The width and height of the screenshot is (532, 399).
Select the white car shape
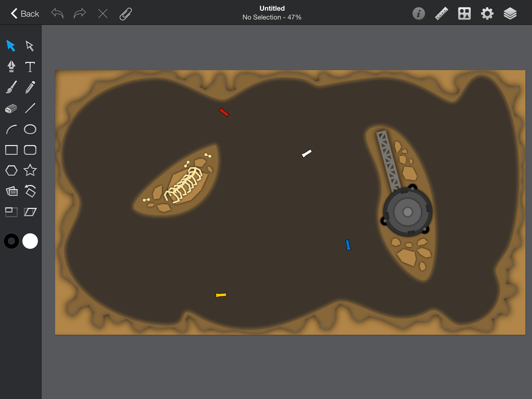(x=307, y=154)
